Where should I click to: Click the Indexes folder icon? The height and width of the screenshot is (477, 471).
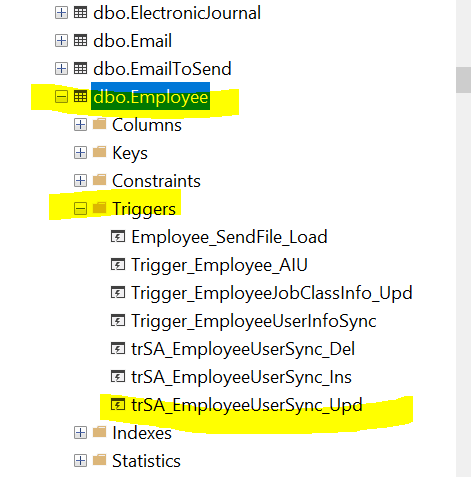99,432
